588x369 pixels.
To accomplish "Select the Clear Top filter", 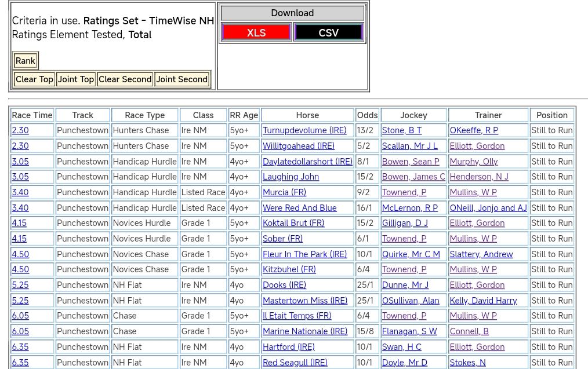I will [x=34, y=79].
